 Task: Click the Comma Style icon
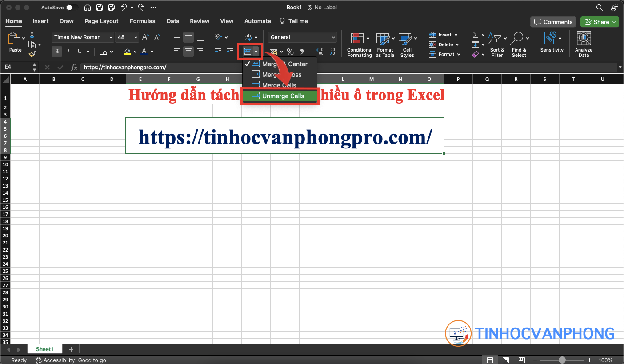[302, 52]
